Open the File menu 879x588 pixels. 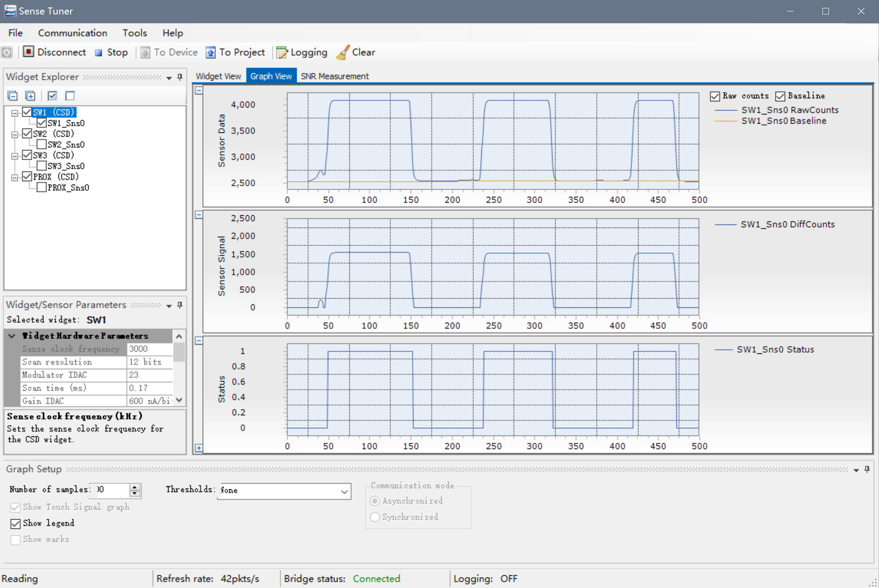pyautogui.click(x=15, y=33)
